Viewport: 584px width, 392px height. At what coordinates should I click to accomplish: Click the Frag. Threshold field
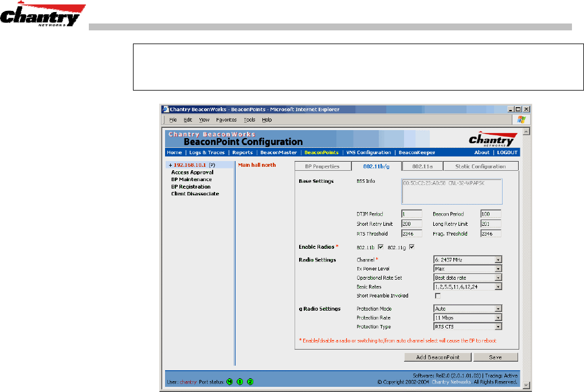(491, 234)
